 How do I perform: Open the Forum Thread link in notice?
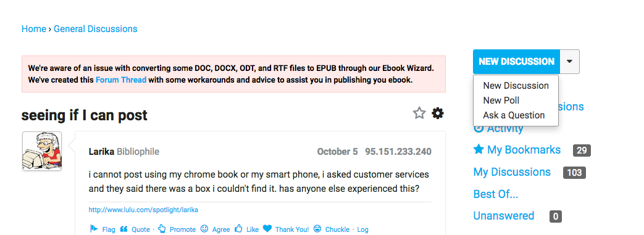[121, 80]
